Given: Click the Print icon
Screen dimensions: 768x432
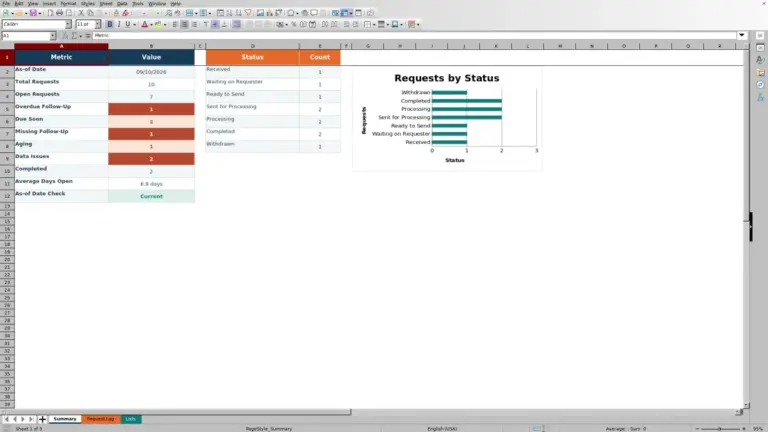Looking at the screenshot, I should [59, 13].
